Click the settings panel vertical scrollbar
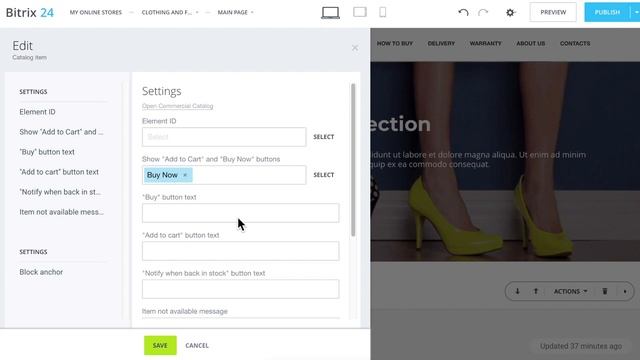Screen dimensions: 640x360 (x=353, y=160)
